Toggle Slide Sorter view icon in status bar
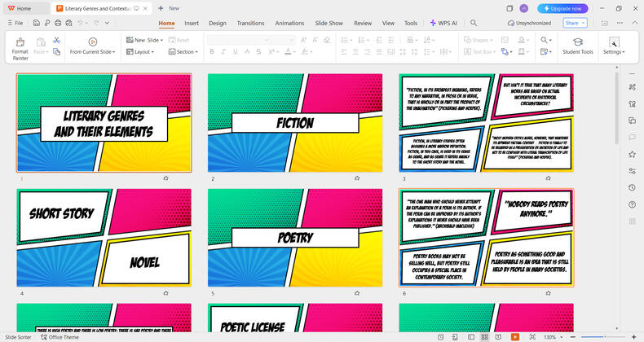644x342 pixels. 485,337
